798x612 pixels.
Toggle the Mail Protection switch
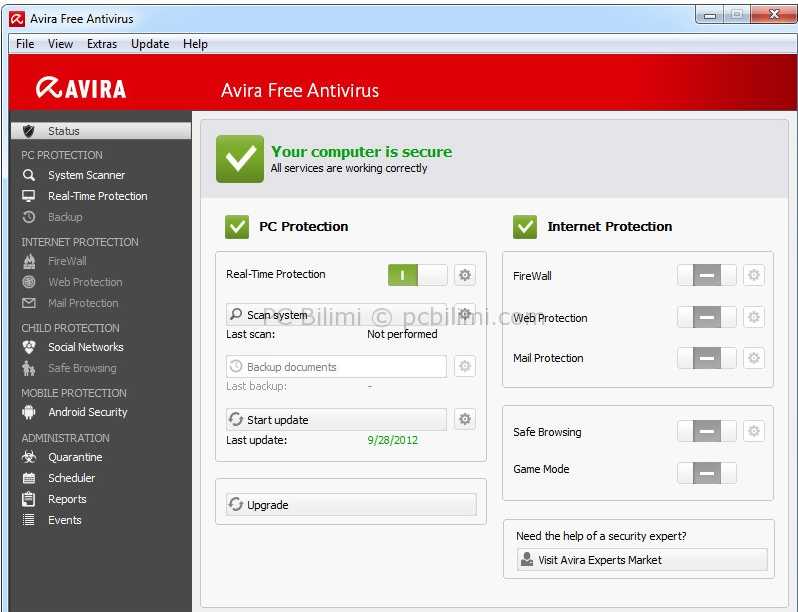(x=707, y=358)
